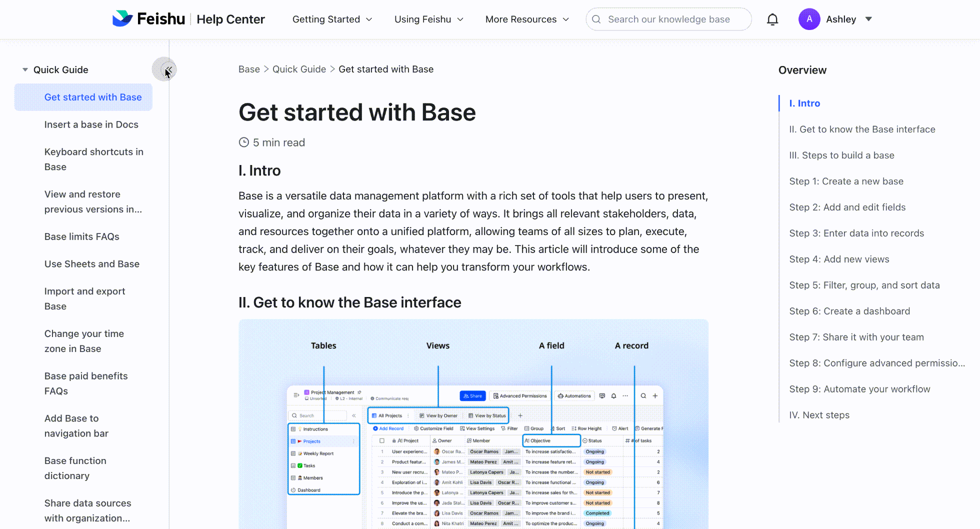
Task: Jump to Get to know the Base interface
Action: click(x=862, y=129)
